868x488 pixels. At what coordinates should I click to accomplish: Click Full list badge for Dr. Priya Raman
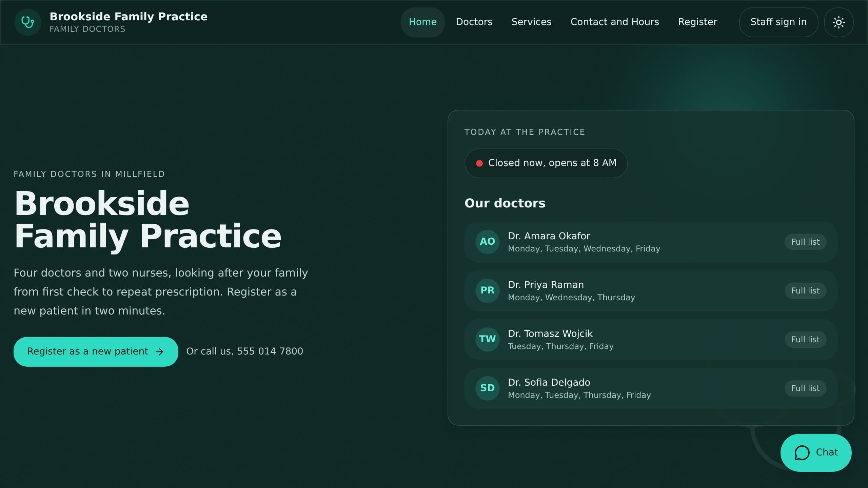click(x=805, y=291)
